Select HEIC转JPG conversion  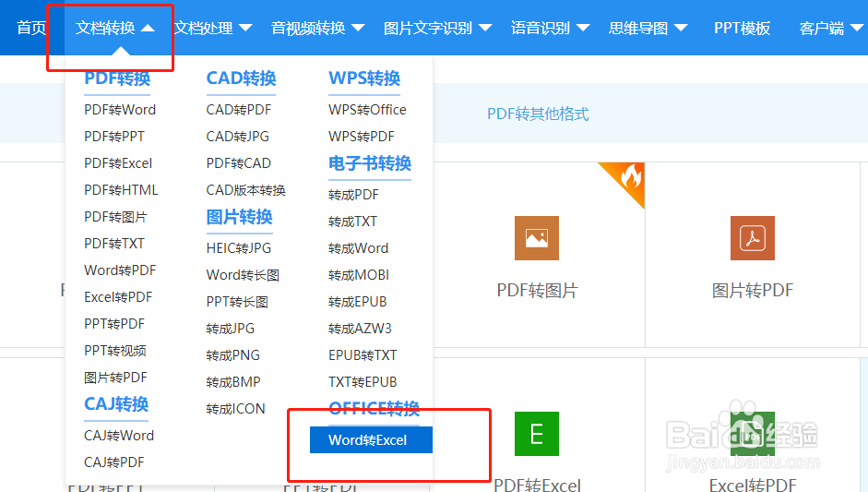point(239,248)
